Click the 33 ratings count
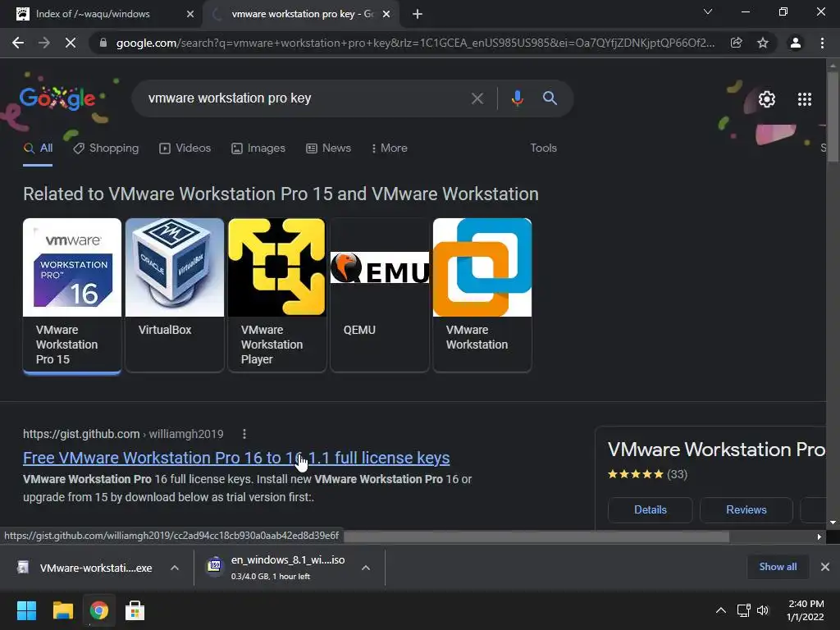Viewport: 840px width, 630px height. pos(677,474)
